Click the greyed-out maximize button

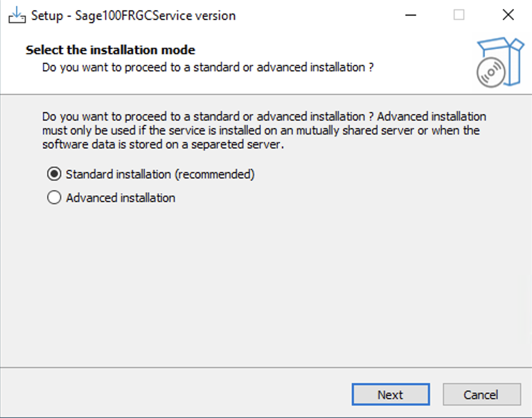click(459, 15)
